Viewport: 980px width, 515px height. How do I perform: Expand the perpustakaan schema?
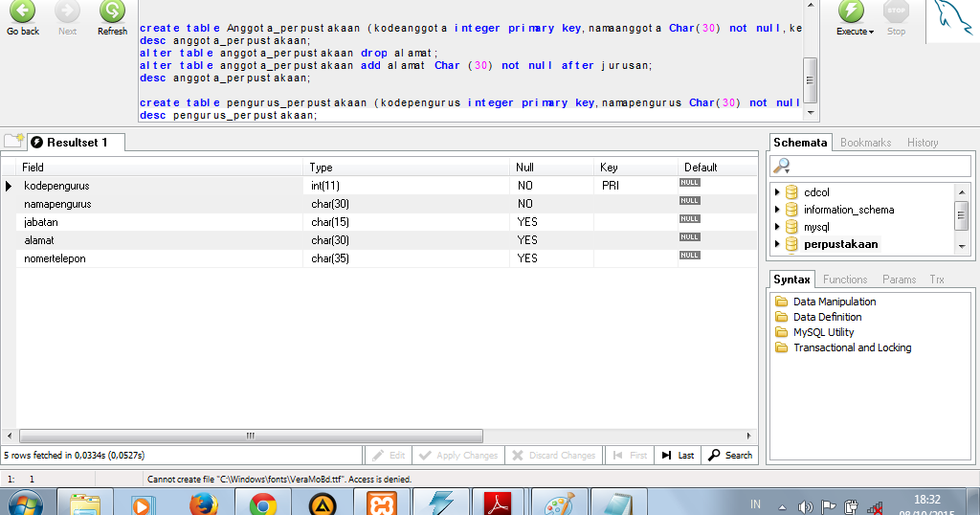(777, 244)
